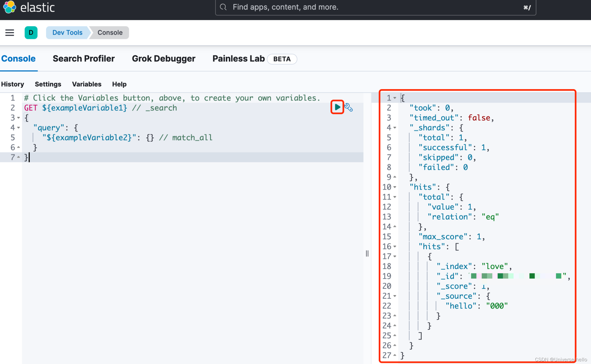Open the hamburger navigation menu
591x364 pixels.
[10, 32]
